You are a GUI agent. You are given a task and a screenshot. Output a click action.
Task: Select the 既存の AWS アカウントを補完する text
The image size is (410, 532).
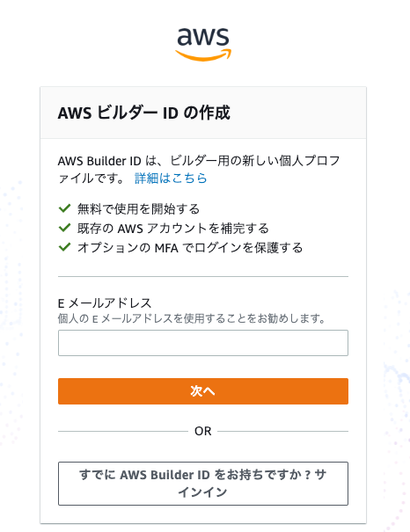(x=173, y=228)
